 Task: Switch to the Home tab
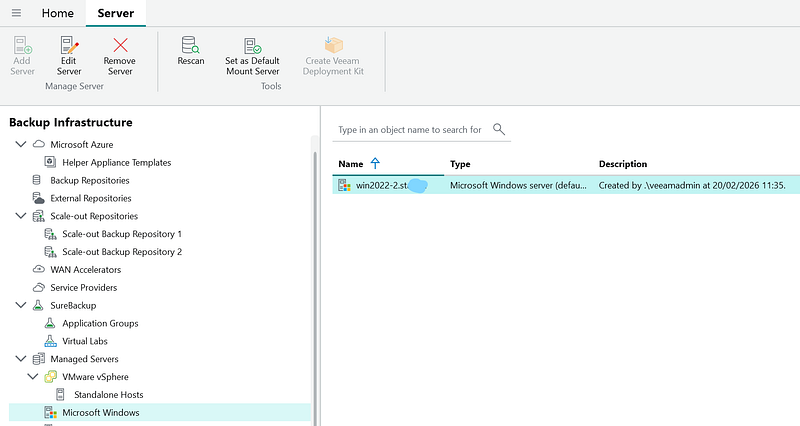point(59,12)
